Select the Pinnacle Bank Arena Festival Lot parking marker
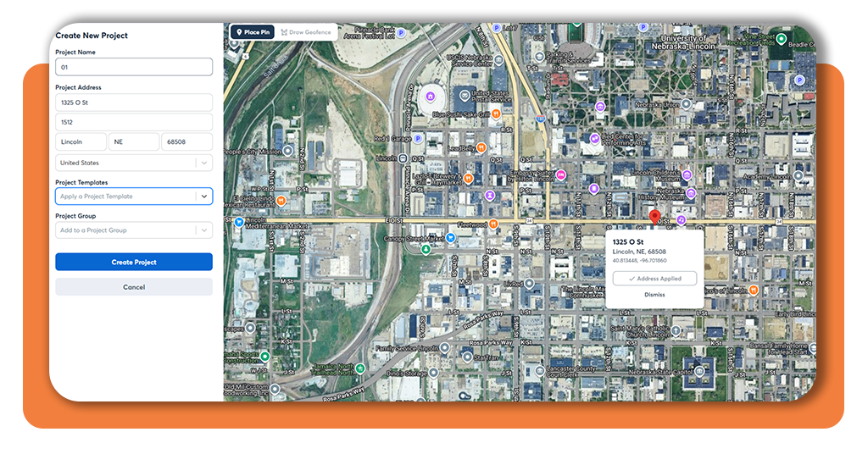The height and width of the screenshot is (454, 868). coord(401,33)
